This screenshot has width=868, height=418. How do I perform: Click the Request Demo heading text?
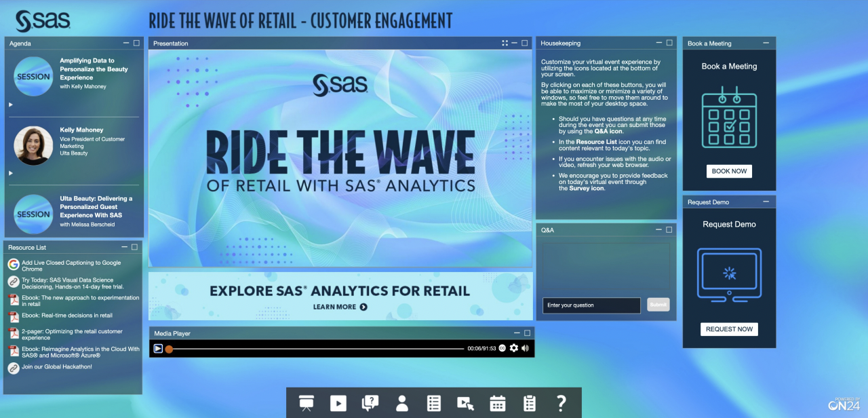(729, 224)
